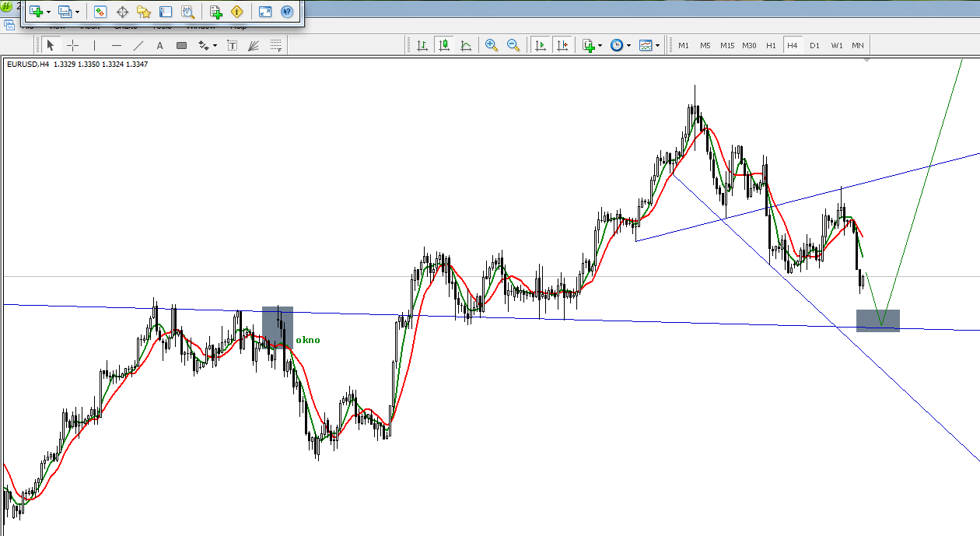This screenshot has height=536, width=980.
Task: Zoom in on the chart
Action: (x=492, y=45)
